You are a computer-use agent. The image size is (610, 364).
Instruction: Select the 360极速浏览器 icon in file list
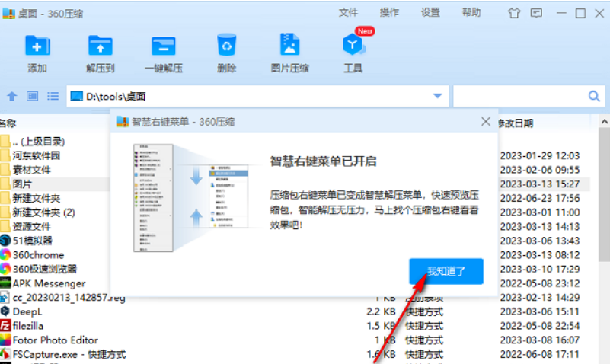5,269
